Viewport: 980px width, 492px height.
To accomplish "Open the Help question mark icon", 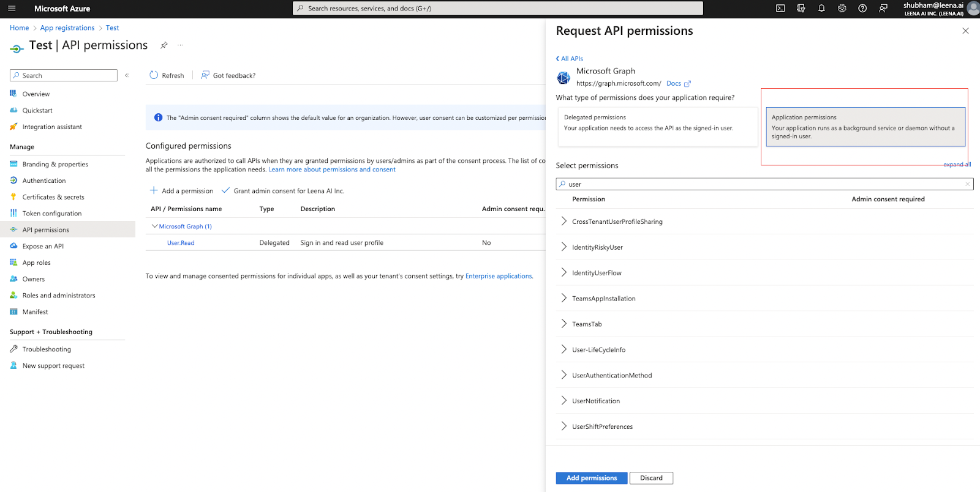I will click(862, 9).
